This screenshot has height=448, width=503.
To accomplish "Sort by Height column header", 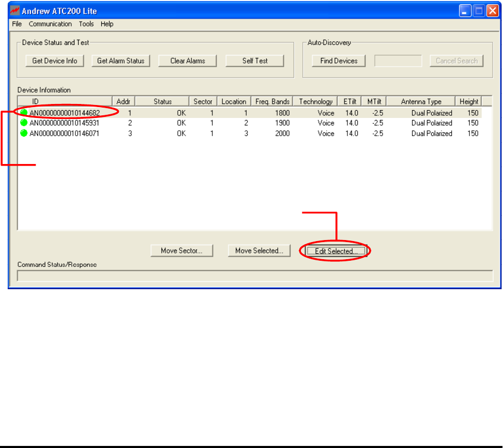I will (x=469, y=101).
